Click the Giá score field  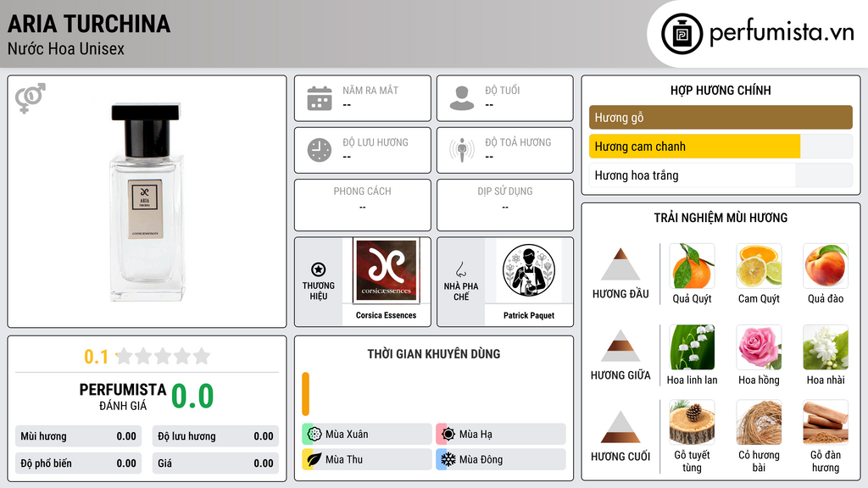pos(215,463)
